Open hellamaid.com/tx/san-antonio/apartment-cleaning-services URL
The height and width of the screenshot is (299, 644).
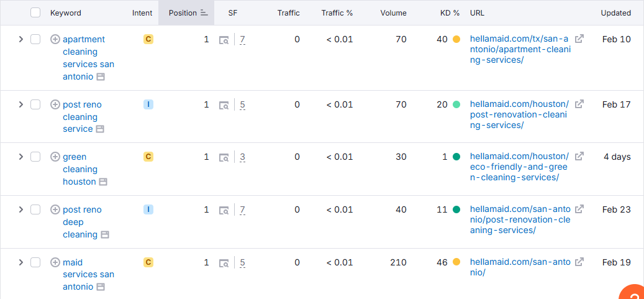point(520,49)
